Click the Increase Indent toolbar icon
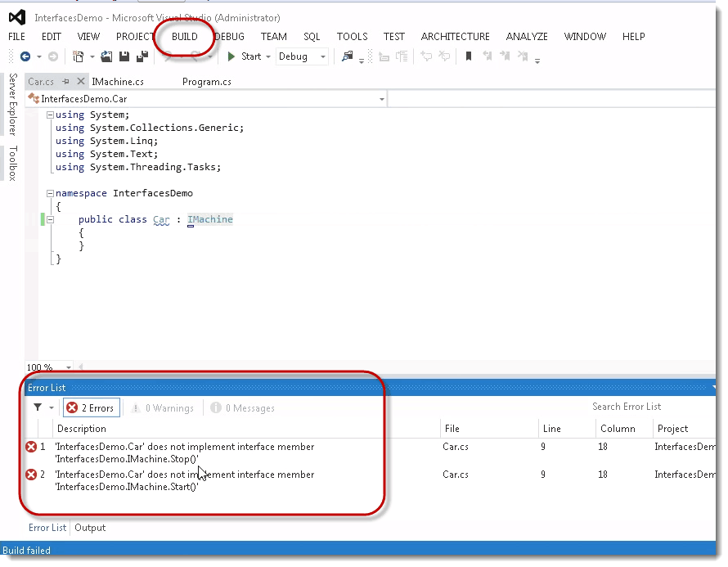This screenshot has height=567, width=728. click(402, 56)
